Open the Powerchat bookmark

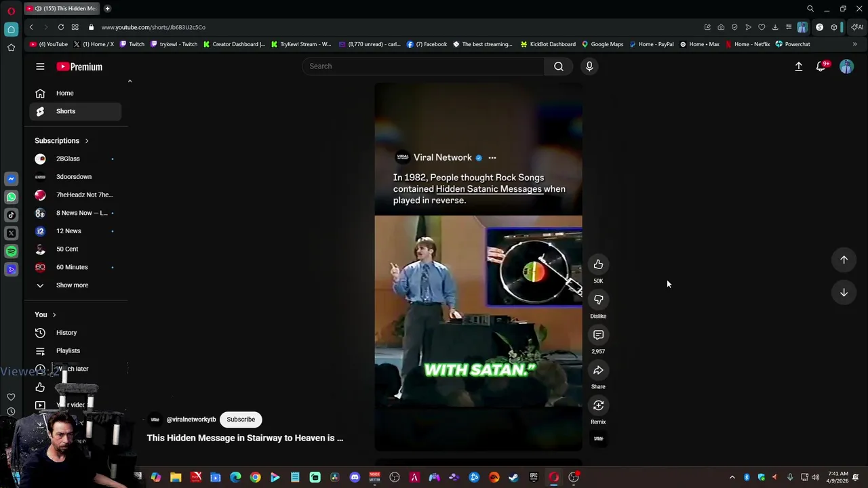tap(793, 44)
